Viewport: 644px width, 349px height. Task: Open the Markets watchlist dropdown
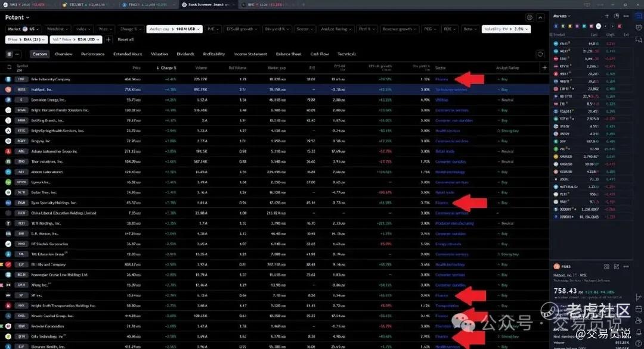(x=562, y=16)
